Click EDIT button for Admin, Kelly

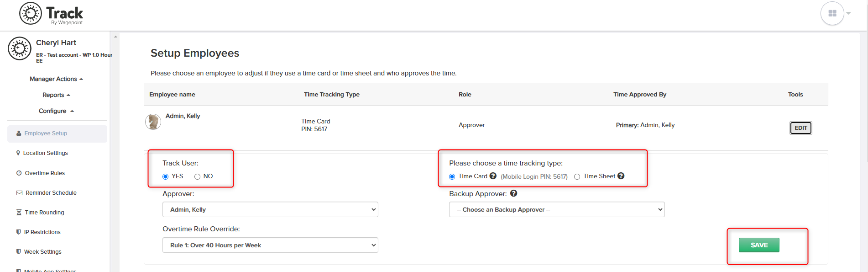click(801, 128)
